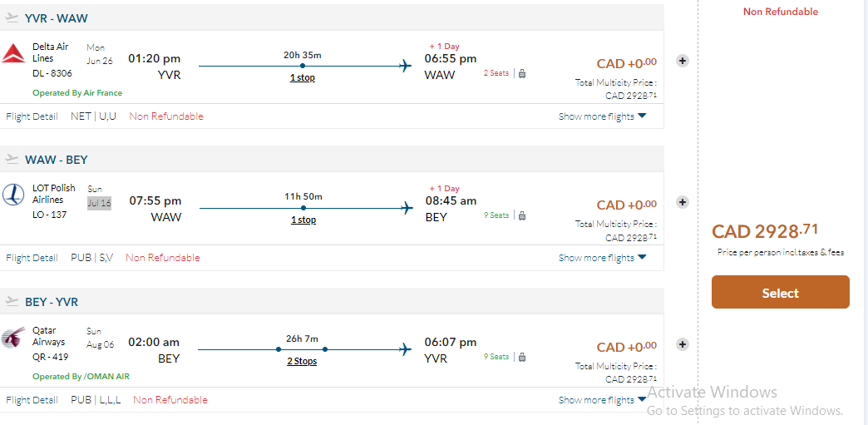868x425 pixels.
Task: Click the baggage icon on YVR-WAW flight
Action: pos(522,73)
